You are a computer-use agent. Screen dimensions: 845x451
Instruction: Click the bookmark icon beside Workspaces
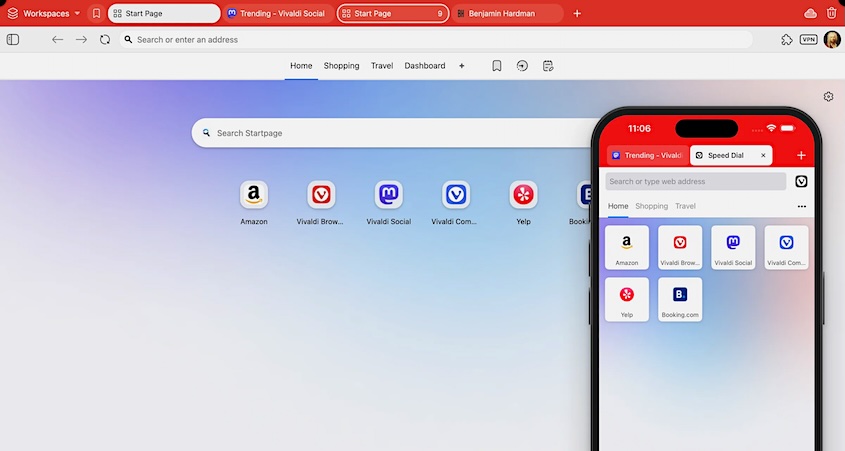click(x=96, y=13)
